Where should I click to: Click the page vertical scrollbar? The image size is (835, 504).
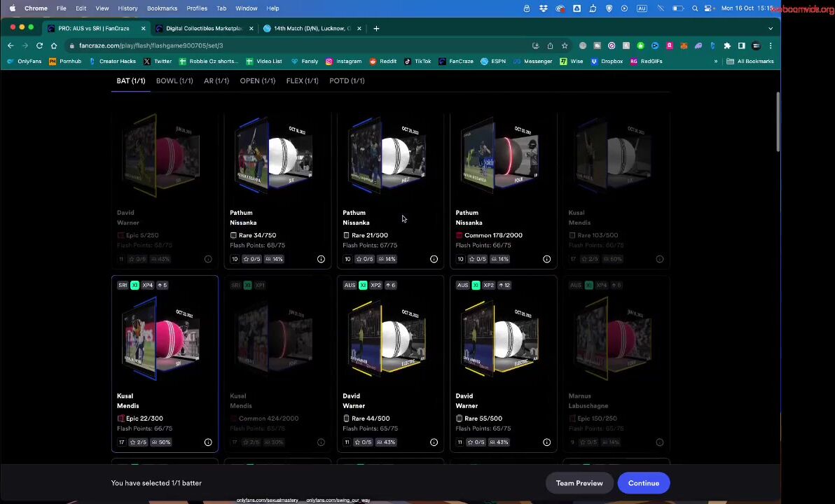[x=778, y=122]
